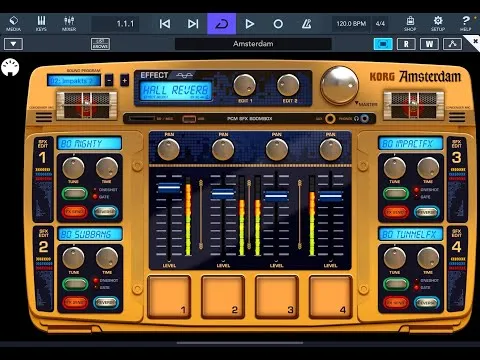Click slot 3 green oneshot/gate switch
Screen dimensions: 480x360
[396, 193]
